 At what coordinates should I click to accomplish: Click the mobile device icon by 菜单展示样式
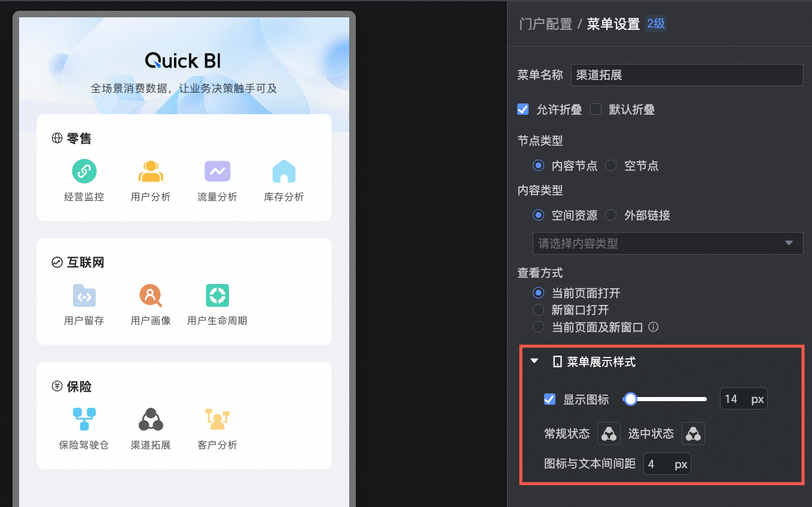(x=557, y=362)
